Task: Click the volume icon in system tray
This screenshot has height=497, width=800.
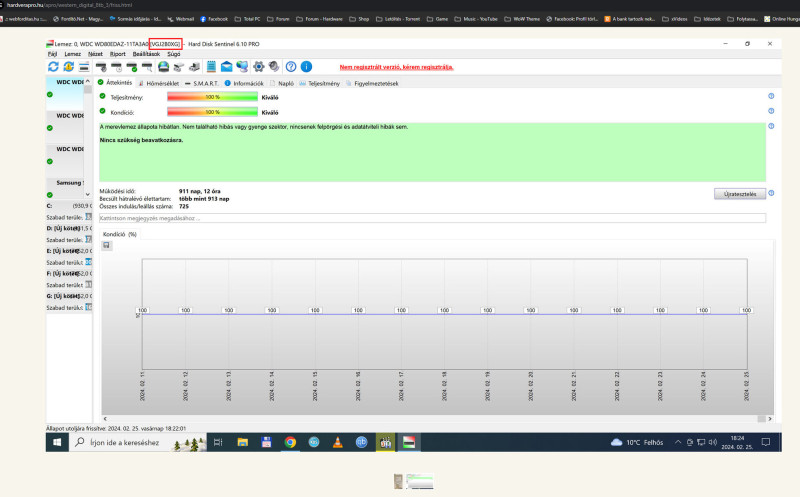Action: pyautogui.click(x=713, y=442)
